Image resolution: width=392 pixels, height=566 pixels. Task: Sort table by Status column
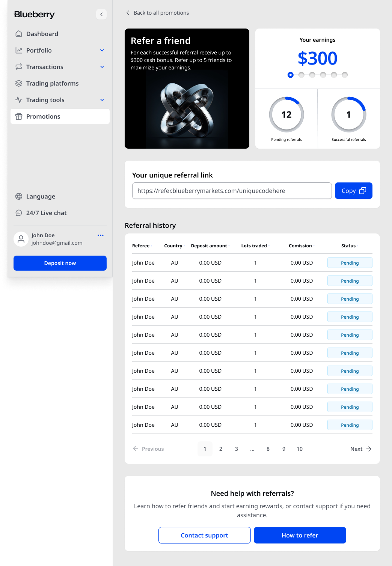coord(350,246)
